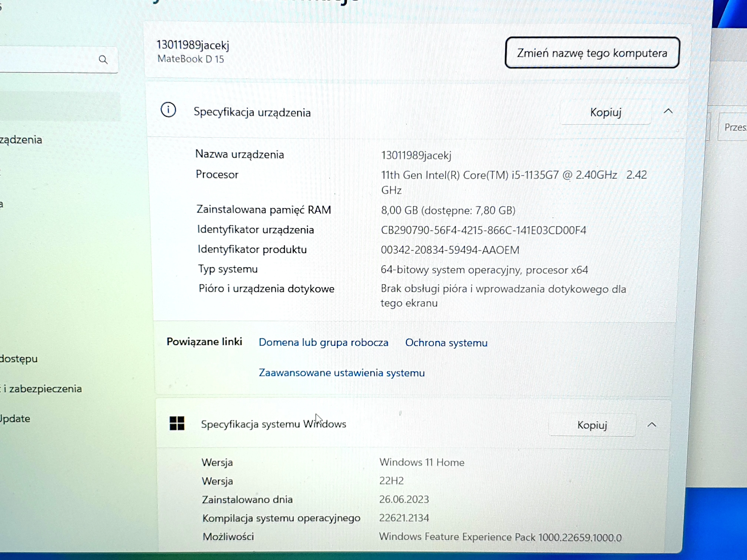747x560 pixels.
Task: Click system type 64-bitowy system operacyjny
Action: click(x=484, y=270)
